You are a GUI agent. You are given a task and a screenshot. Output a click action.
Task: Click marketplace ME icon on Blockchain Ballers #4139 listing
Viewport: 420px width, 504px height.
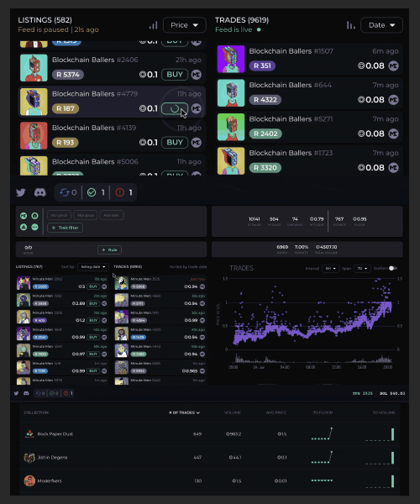click(x=197, y=143)
